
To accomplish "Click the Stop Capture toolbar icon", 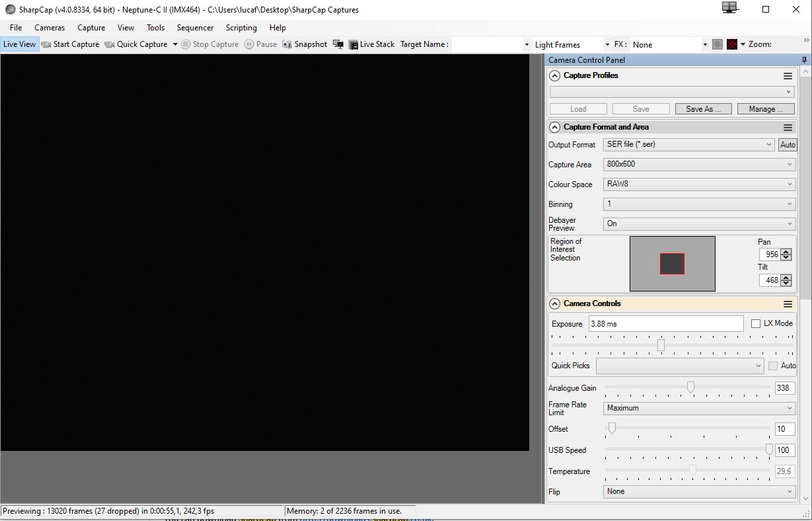I will pyautogui.click(x=186, y=44).
